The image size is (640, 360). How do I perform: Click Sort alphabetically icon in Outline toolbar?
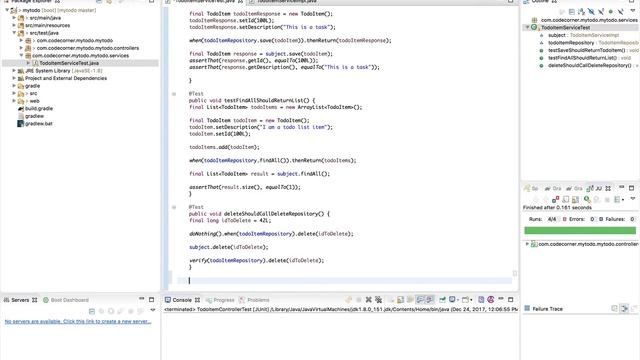(x=581, y=11)
